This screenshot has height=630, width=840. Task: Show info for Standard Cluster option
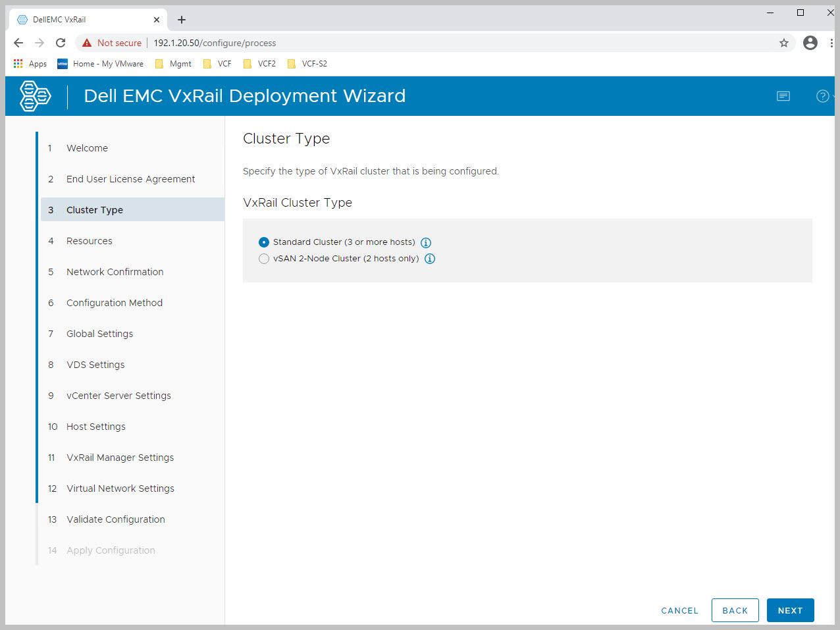pos(426,243)
